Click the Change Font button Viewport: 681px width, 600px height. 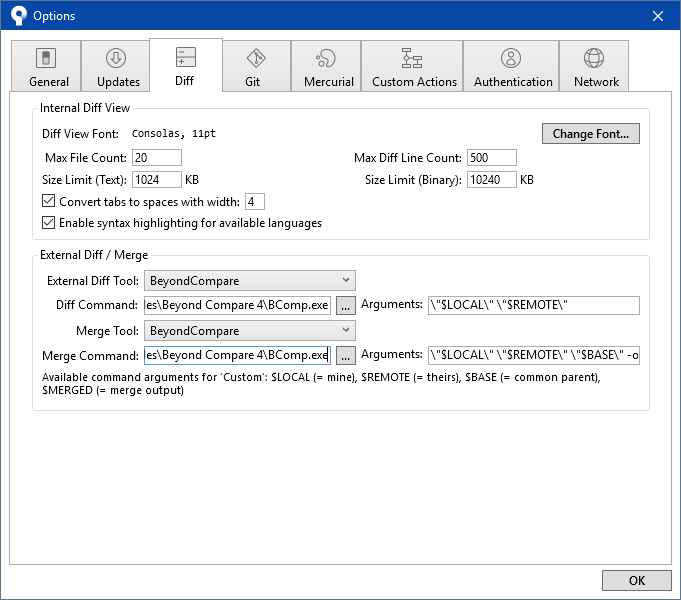coord(591,133)
